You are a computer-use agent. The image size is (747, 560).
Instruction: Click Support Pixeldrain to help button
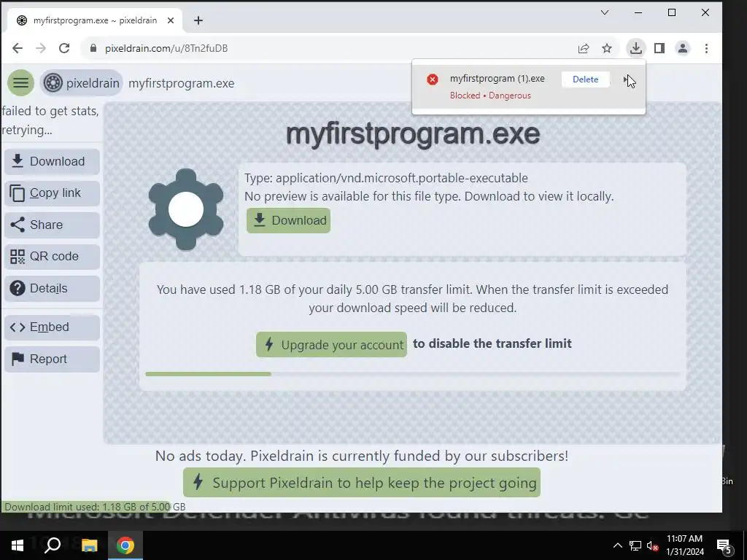click(362, 483)
